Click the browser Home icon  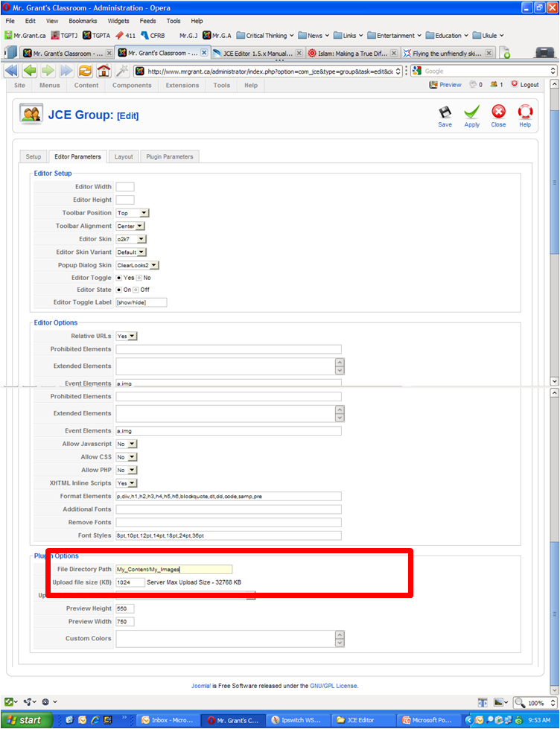click(104, 71)
